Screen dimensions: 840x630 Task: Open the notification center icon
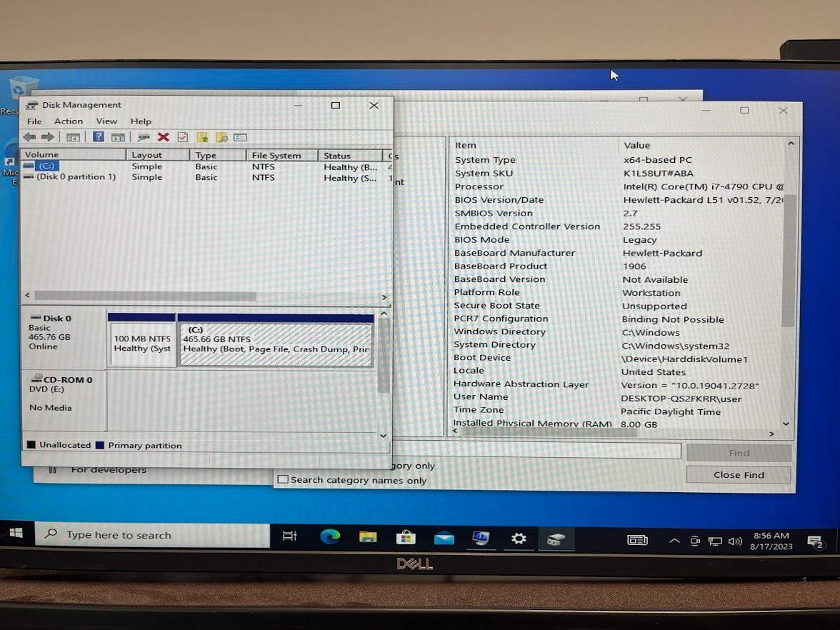click(815, 542)
